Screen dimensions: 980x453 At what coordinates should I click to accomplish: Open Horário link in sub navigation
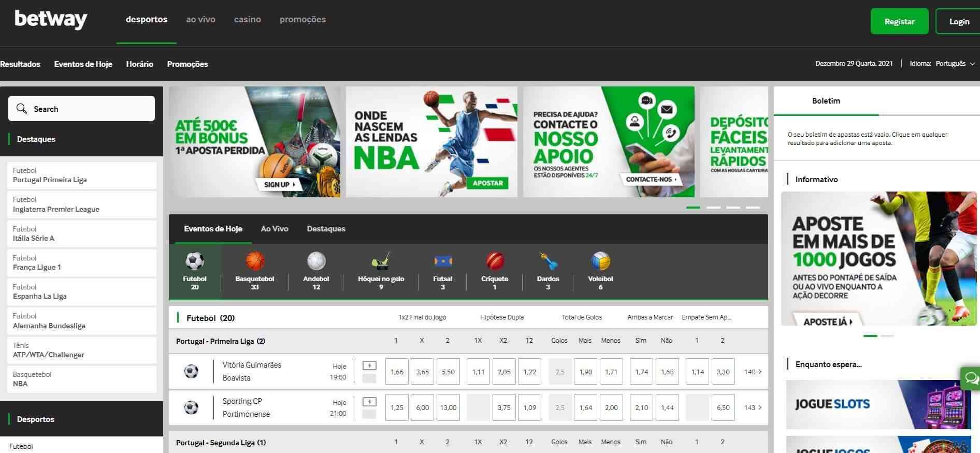(139, 64)
